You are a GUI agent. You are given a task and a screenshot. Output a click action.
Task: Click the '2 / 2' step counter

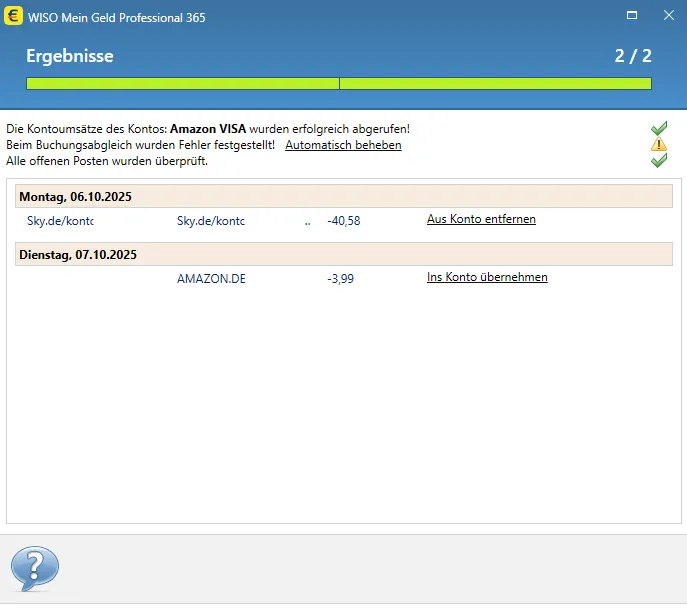[x=633, y=56]
